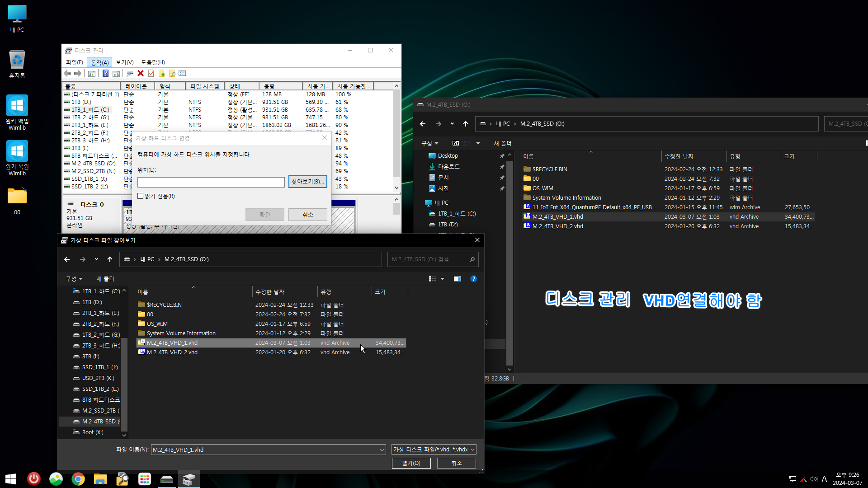Open recent locations dropdown in browse dialog
Screen dimensions: 868x488
[x=96, y=259]
